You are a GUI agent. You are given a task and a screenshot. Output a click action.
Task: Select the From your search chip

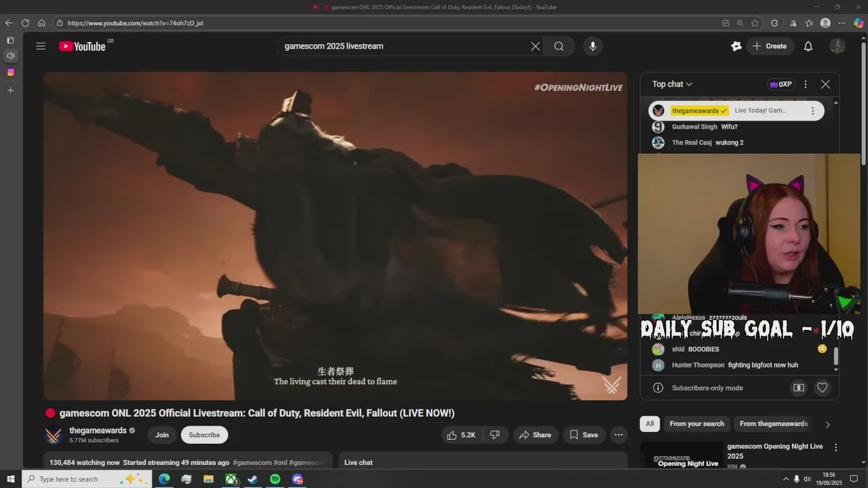(696, 424)
